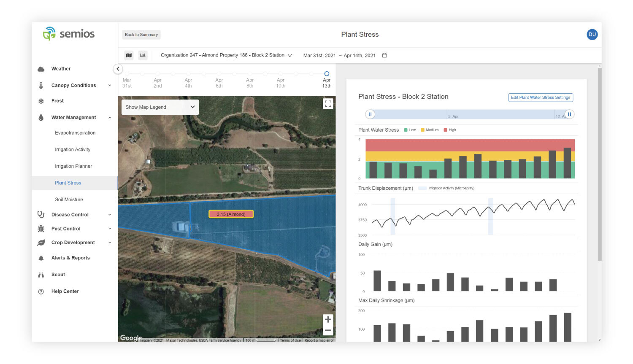Open Irrigation Planner from Water Management
The height and width of the screenshot is (364, 633).
(73, 166)
